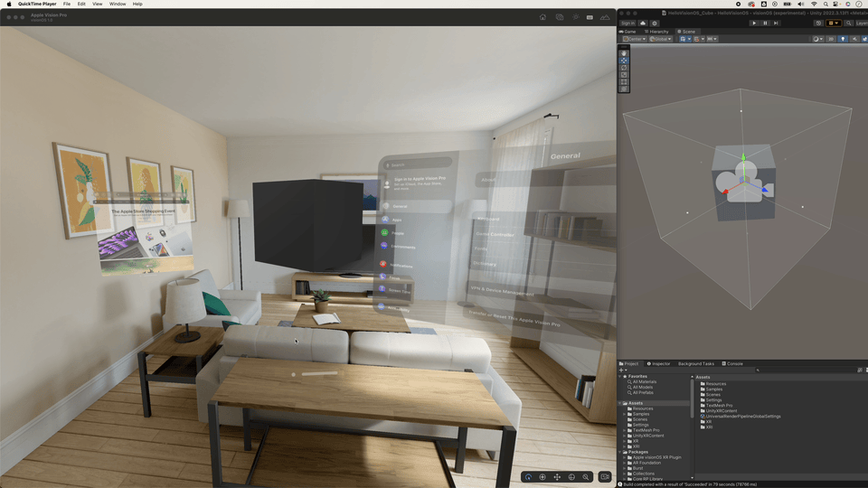Click Unity Play button
Viewport: 868px width, 488px height.
pos(754,23)
